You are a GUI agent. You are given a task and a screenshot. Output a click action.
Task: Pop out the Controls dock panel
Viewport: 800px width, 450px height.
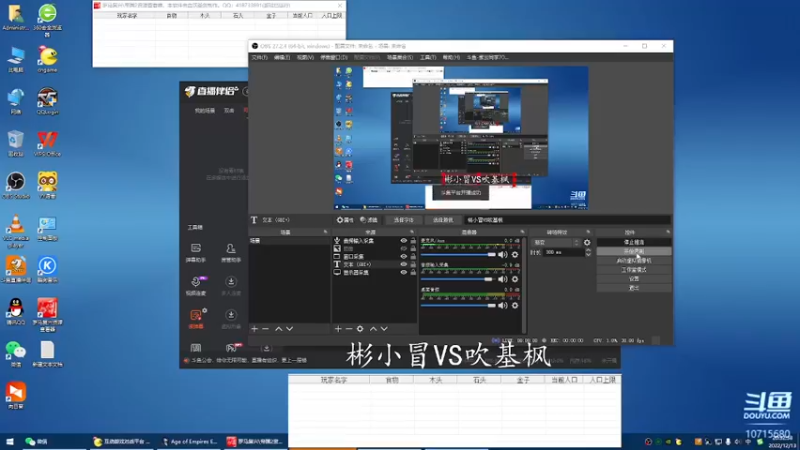pyautogui.click(x=668, y=232)
